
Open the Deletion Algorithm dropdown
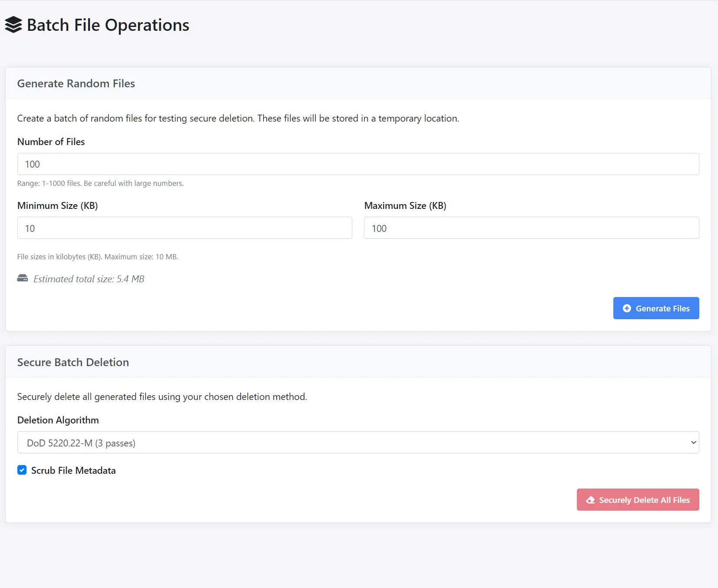pos(357,443)
